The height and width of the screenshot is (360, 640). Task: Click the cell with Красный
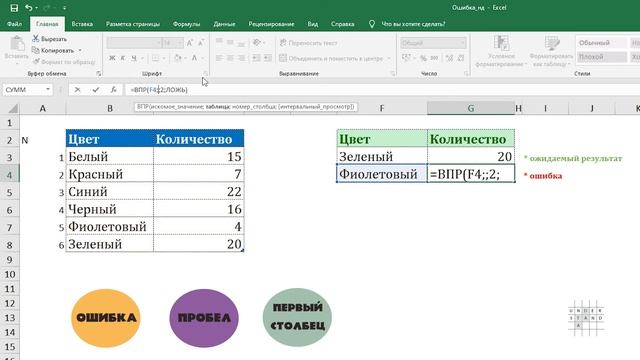point(109,174)
